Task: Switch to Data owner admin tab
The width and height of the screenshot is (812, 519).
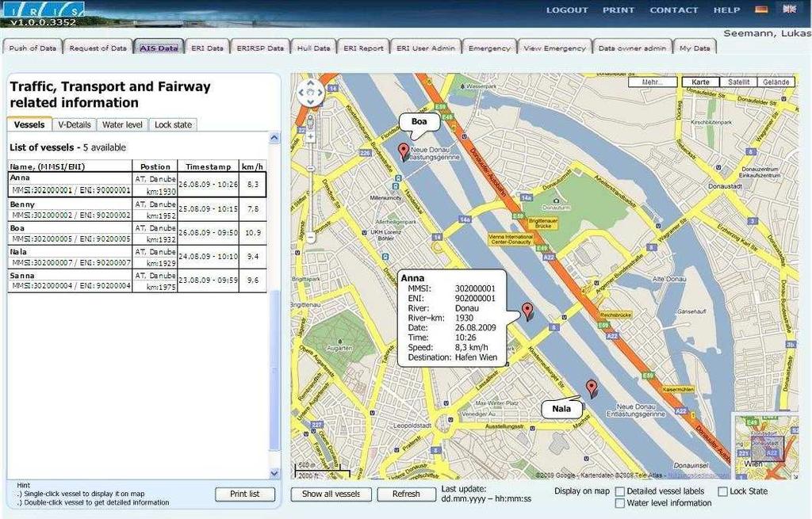Action: pos(632,48)
